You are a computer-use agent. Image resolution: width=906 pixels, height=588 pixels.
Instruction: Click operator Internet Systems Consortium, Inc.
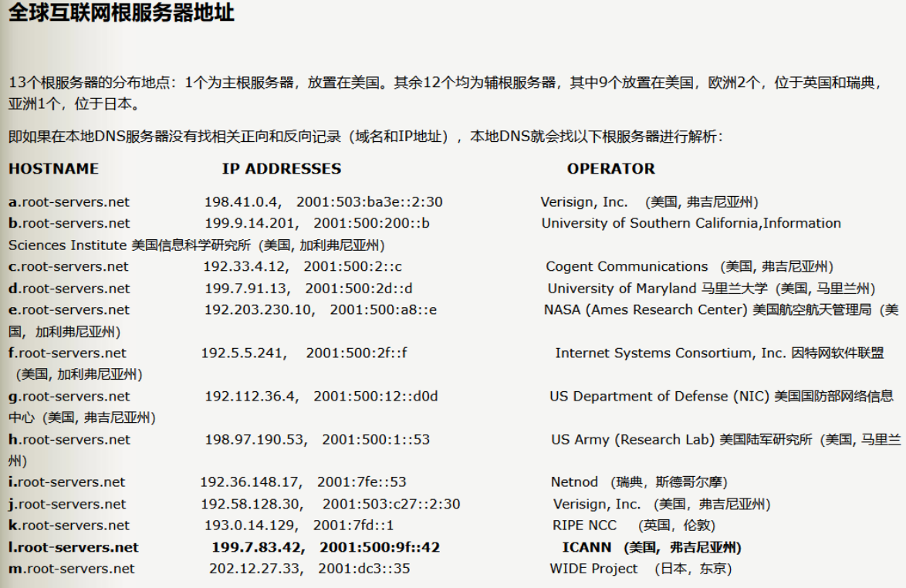pos(671,353)
